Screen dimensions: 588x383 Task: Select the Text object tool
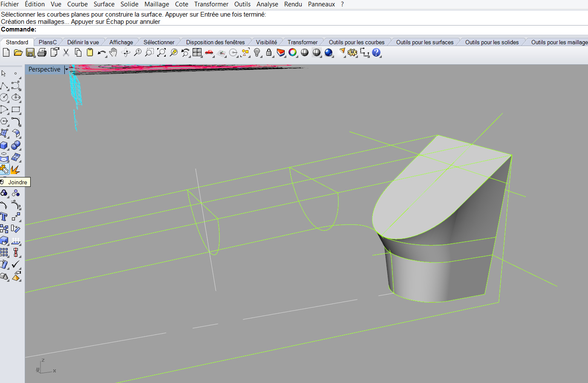(4, 217)
